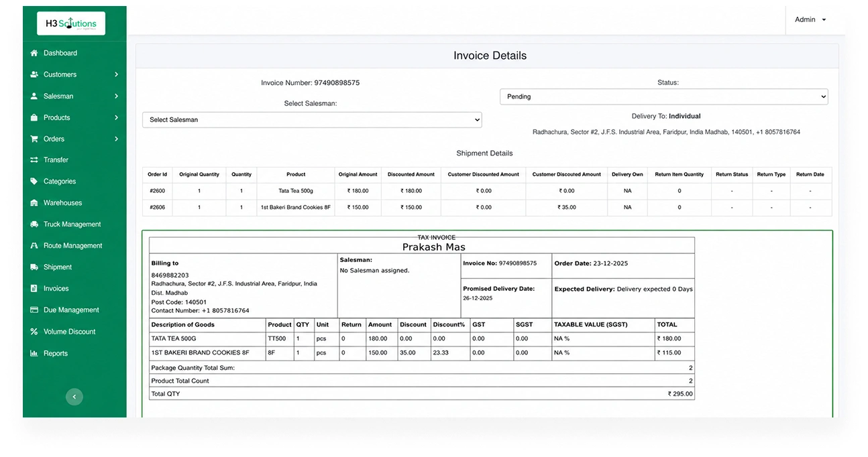
Task: Click the Invoice Details heading
Action: coord(490,56)
